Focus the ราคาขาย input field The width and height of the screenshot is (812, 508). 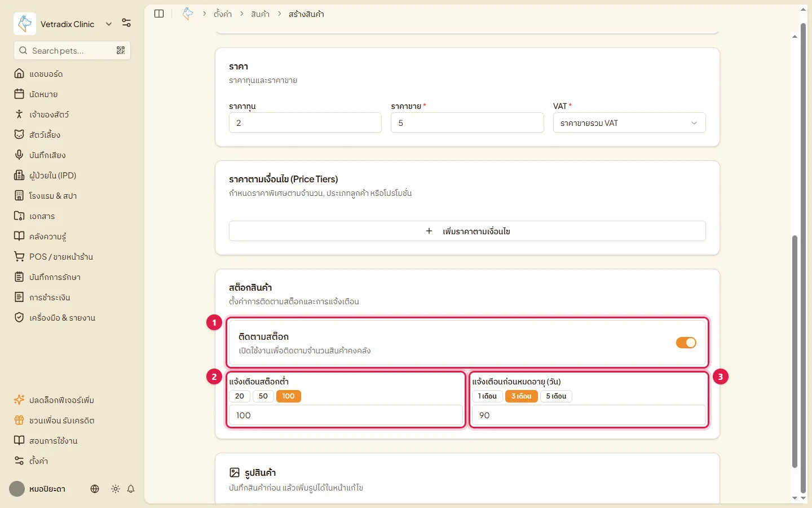click(467, 122)
